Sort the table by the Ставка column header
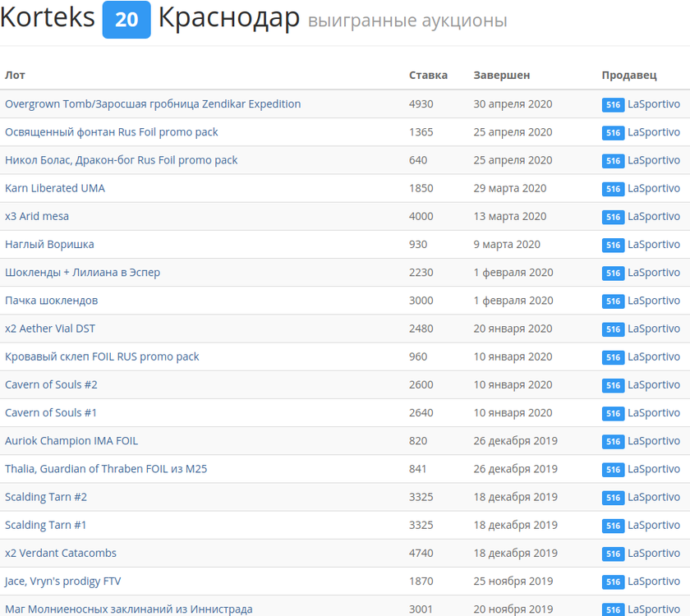690x616 pixels. pos(427,75)
